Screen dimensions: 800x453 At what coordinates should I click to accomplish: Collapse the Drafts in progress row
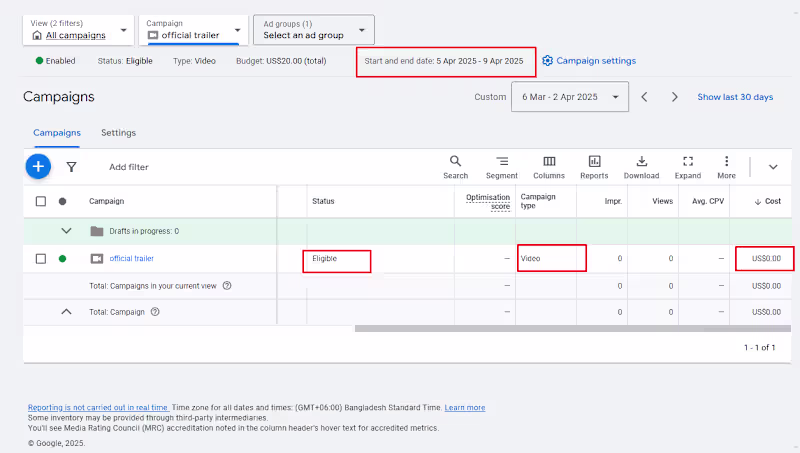coord(67,231)
